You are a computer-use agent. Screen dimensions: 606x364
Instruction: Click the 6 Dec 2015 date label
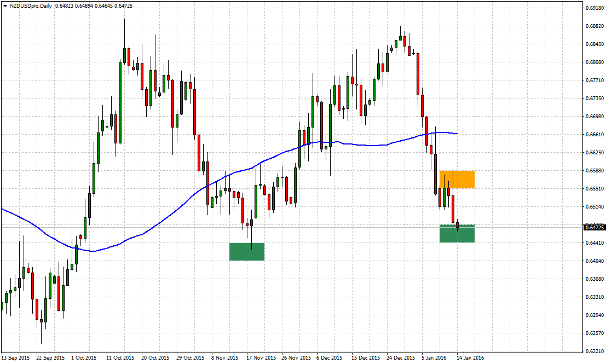(x=330, y=358)
